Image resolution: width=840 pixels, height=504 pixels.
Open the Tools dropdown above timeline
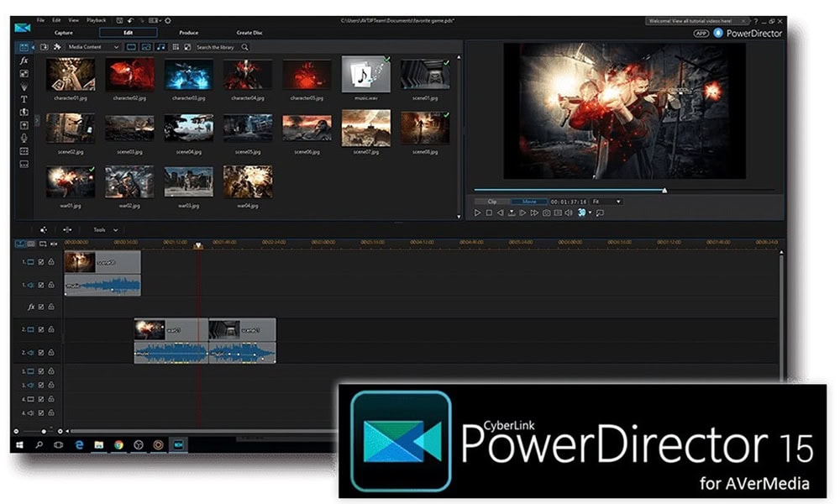pos(106,230)
